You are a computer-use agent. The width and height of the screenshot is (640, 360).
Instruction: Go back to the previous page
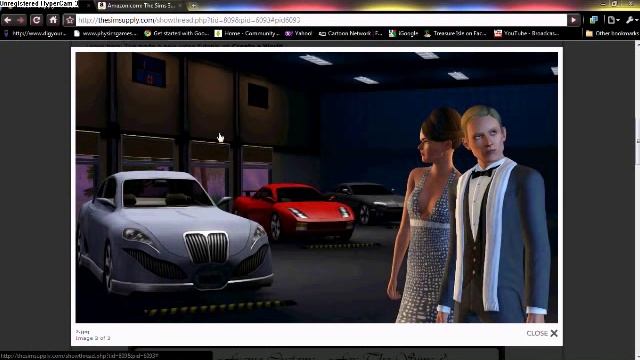(x=8, y=20)
